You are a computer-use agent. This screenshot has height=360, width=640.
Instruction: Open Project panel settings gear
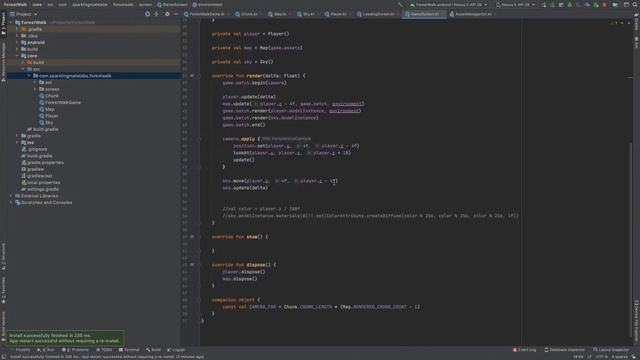tap(167, 14)
